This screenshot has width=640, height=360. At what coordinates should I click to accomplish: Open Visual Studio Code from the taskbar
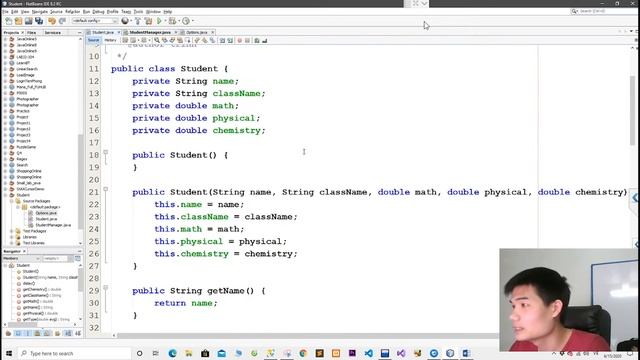[x=368, y=353]
